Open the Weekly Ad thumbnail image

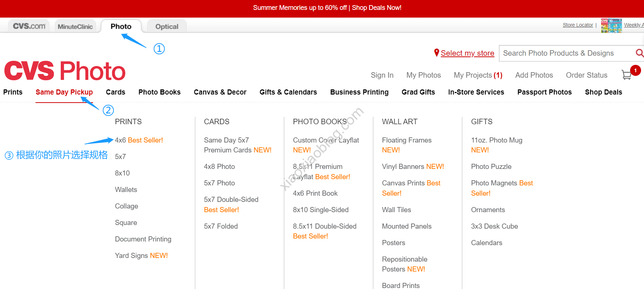(x=611, y=26)
